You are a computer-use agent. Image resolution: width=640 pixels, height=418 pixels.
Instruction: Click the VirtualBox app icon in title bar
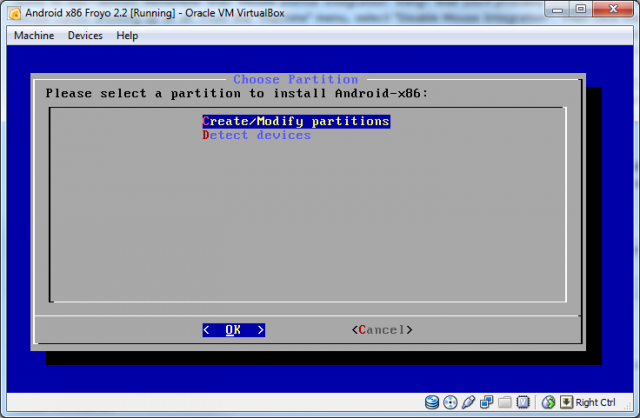tap(15, 13)
